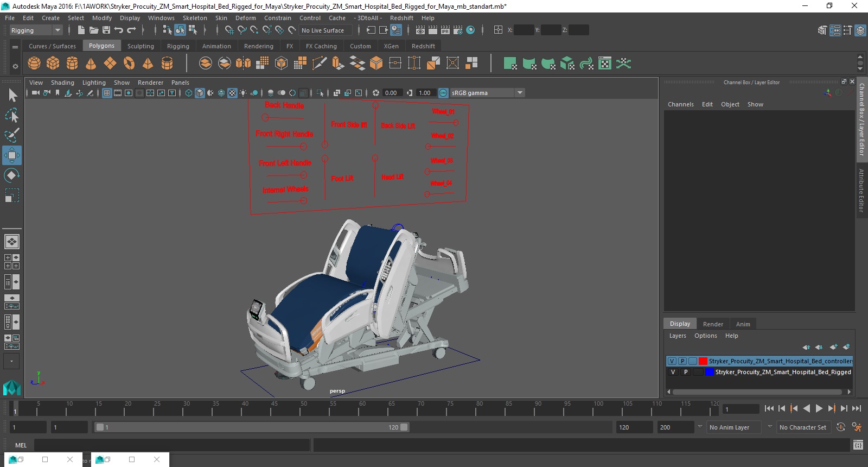Screen dimensions: 868x467
Task: Toggle Auto Keyframe button near playback options
Action: pyautogui.click(x=840, y=427)
